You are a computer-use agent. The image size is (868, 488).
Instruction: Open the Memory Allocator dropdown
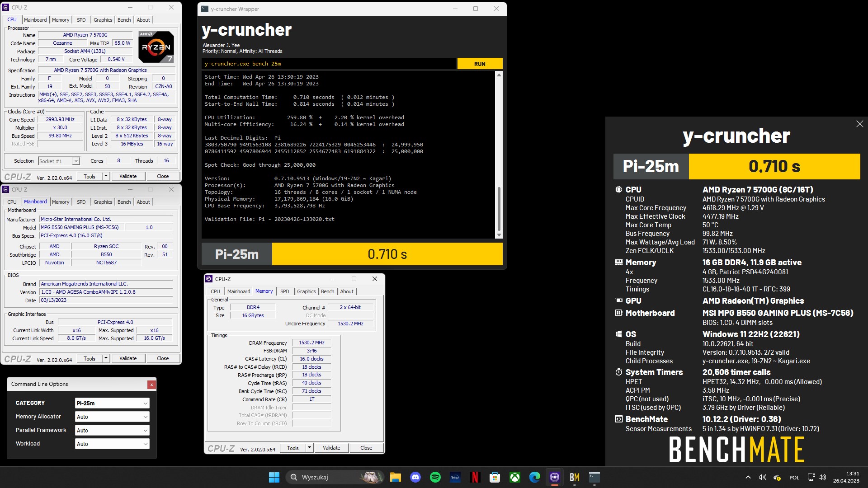click(x=112, y=417)
